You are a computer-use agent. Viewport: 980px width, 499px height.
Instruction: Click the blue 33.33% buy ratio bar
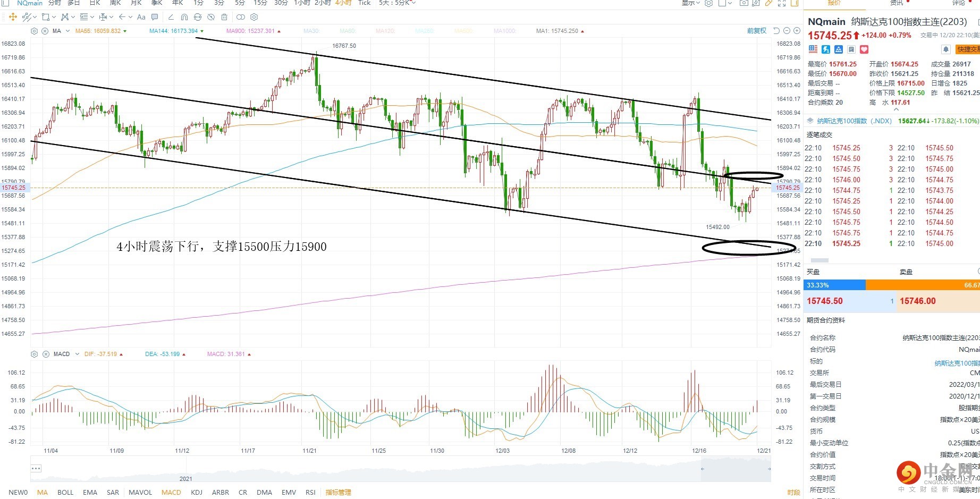[835, 285]
